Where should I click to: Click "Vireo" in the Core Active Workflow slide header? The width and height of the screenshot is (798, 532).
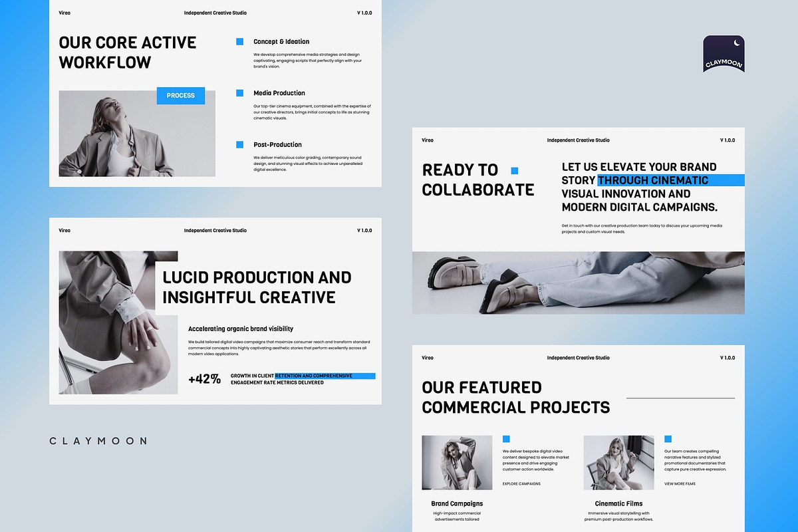coord(65,13)
